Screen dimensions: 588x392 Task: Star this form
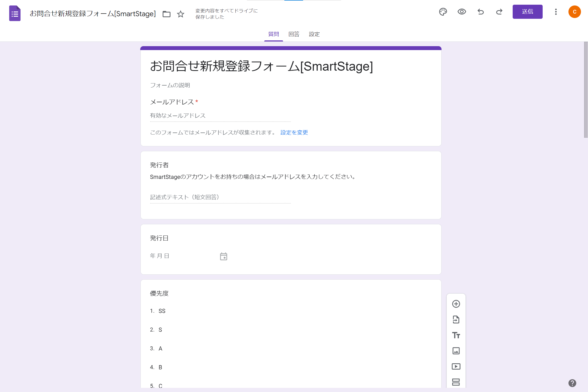(x=181, y=14)
